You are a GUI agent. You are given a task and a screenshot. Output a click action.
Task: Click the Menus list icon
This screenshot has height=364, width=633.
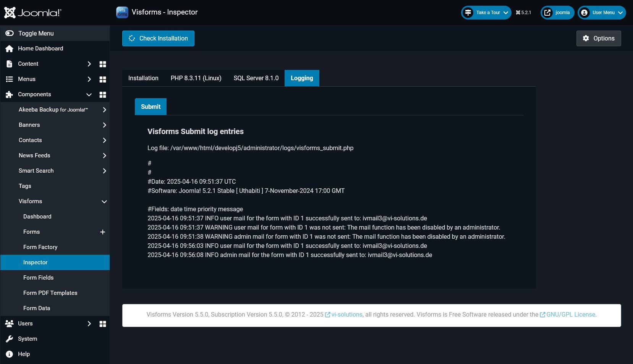10,79
